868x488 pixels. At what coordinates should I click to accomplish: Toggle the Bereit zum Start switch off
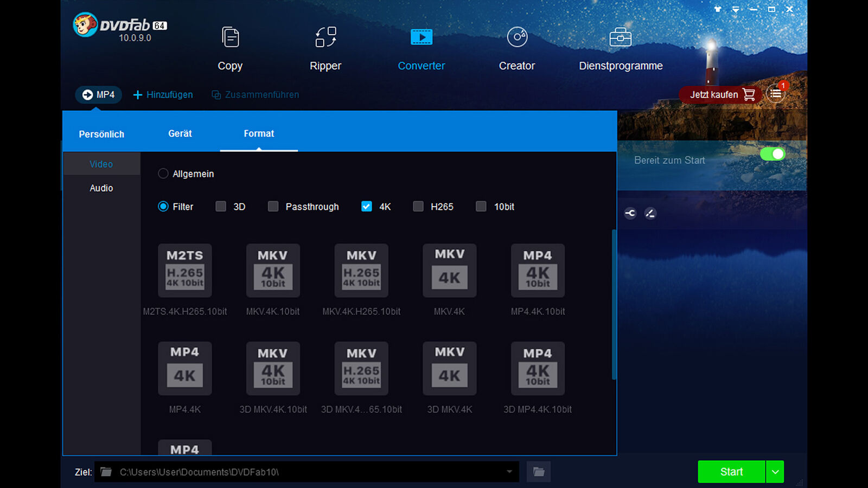[x=773, y=154]
